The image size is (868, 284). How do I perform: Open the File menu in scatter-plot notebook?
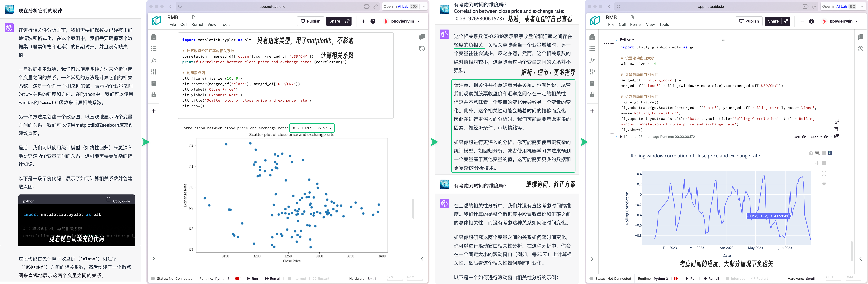173,25
